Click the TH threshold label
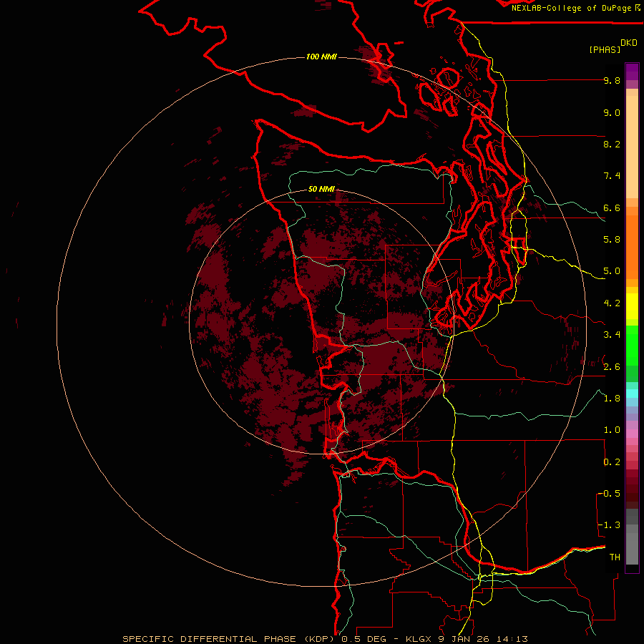 click(615, 557)
